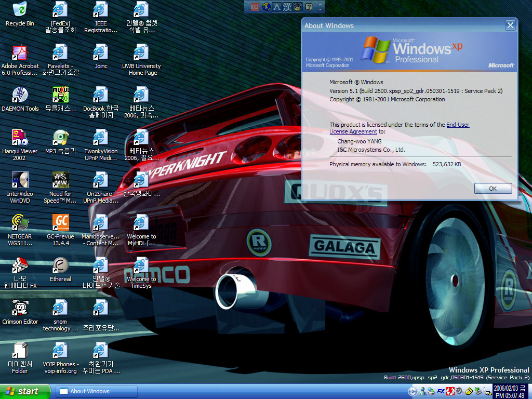Launch the Need for Speed icon
The height and width of the screenshot is (399, 532).
point(60,181)
